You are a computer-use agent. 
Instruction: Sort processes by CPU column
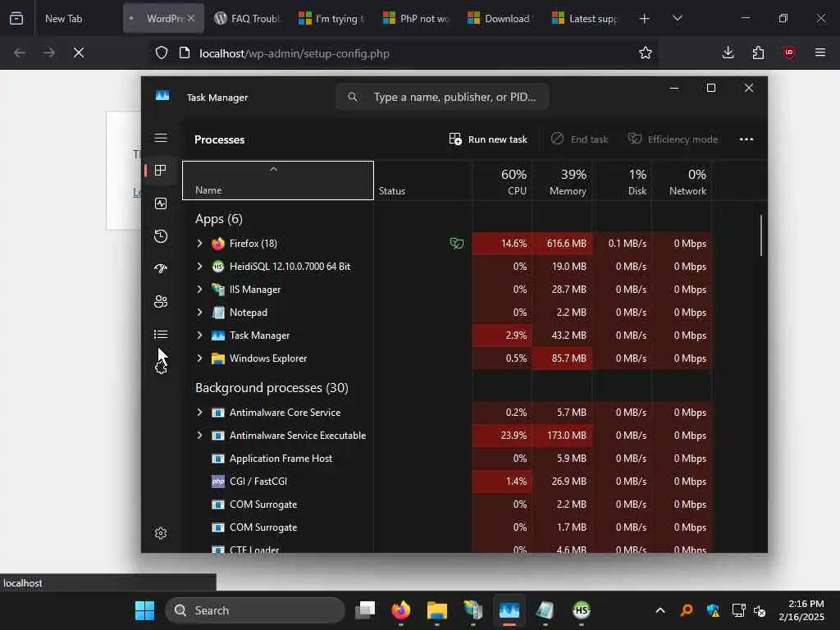[502, 180]
